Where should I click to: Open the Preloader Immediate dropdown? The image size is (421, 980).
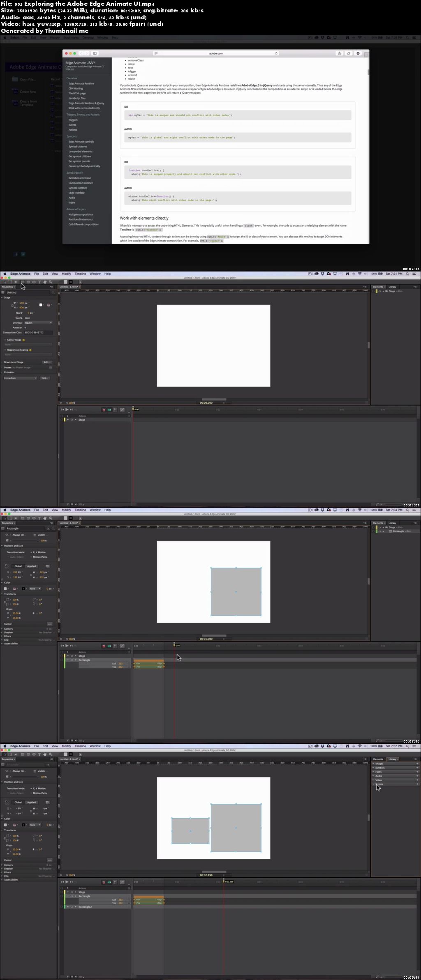click(20, 378)
